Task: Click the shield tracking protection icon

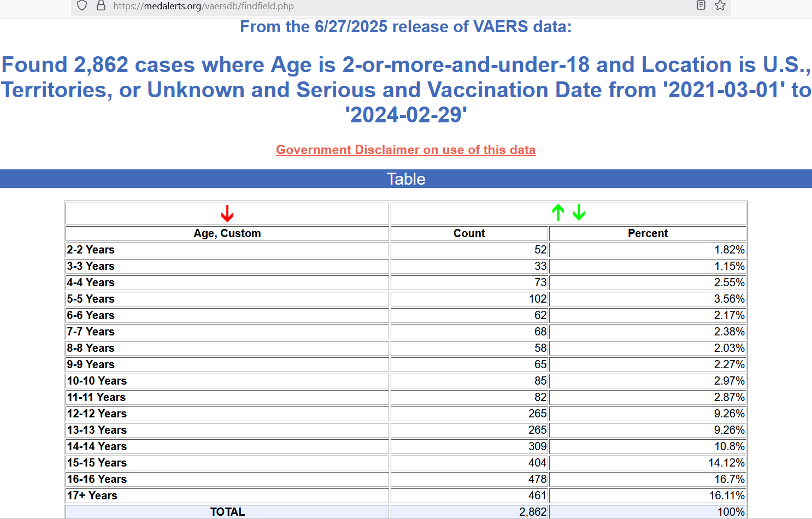Action: pos(82,5)
